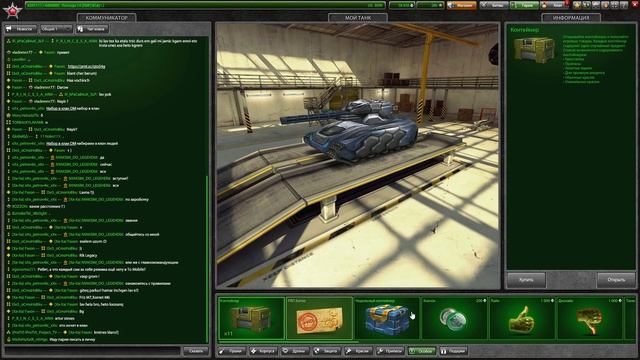Click the cart icon on Магазин button
The image size is (640, 360).
point(452,5)
